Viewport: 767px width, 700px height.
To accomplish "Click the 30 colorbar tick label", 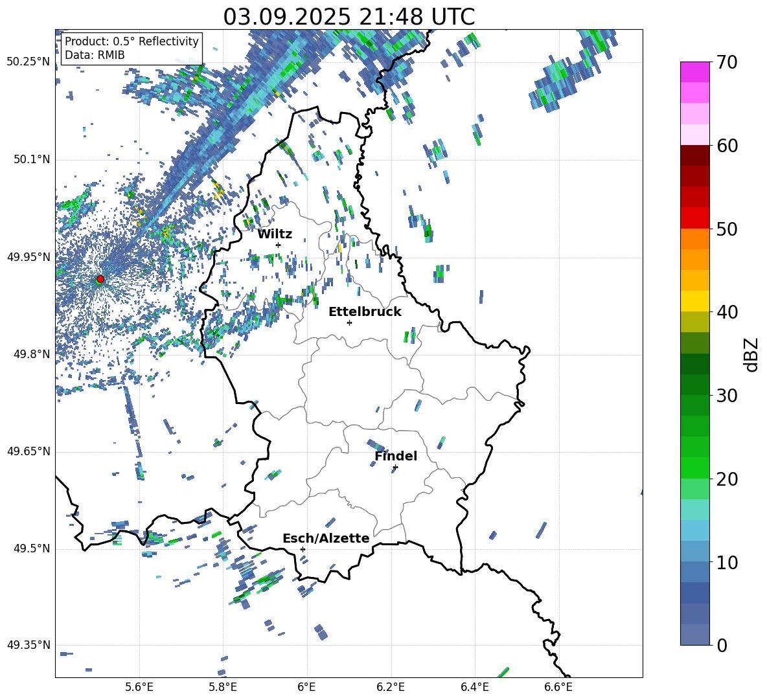I will pos(727,396).
